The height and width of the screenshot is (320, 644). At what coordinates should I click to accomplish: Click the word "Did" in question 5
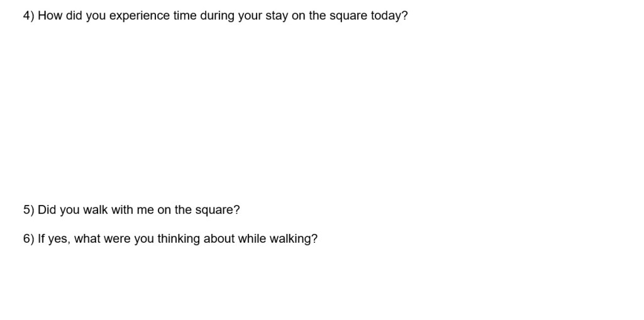tap(47, 210)
